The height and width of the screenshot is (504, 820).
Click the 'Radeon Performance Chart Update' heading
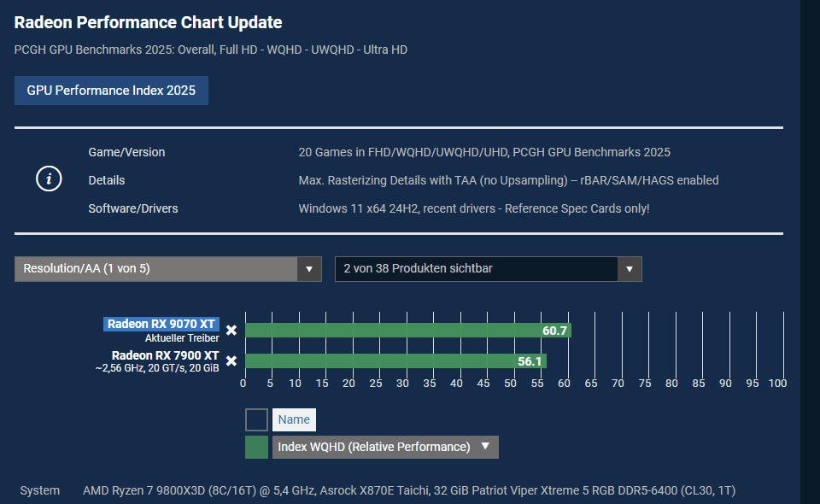click(x=148, y=22)
